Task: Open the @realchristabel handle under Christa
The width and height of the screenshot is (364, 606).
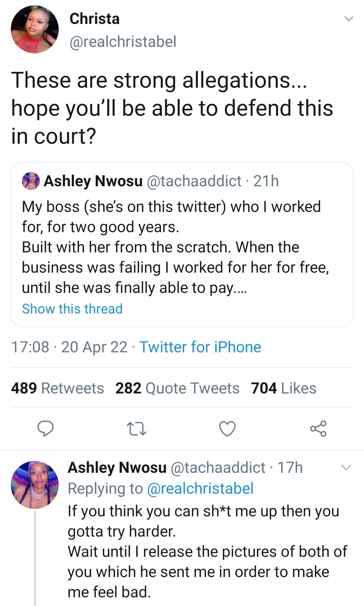Action: pyautogui.click(x=123, y=42)
